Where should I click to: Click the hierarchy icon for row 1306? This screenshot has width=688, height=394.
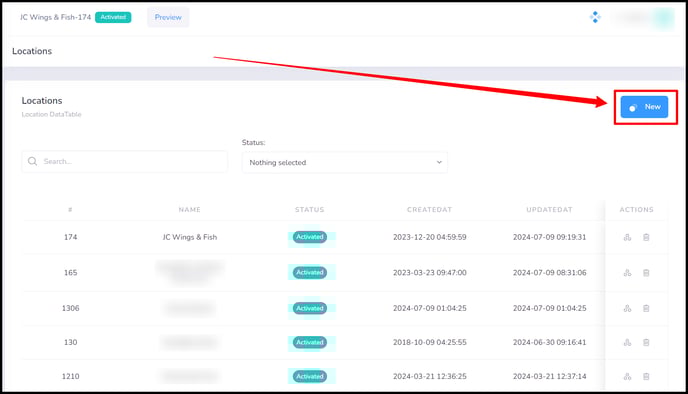(x=627, y=308)
